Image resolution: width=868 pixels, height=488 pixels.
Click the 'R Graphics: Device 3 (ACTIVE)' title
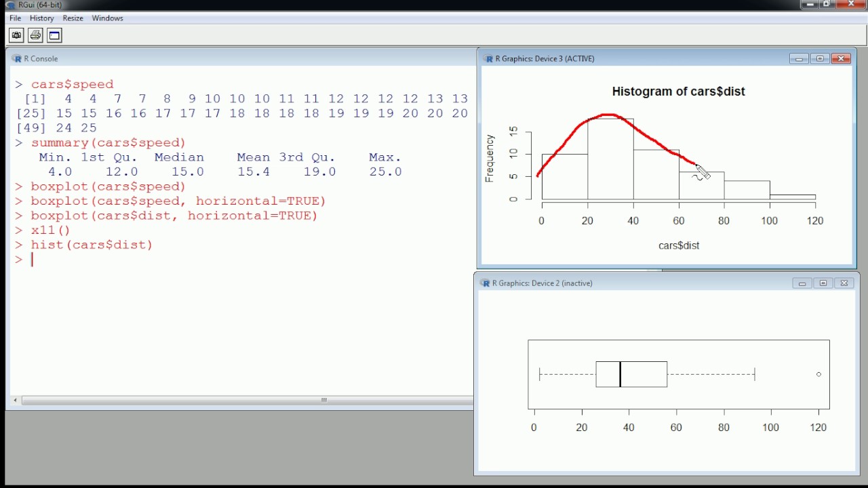point(545,59)
